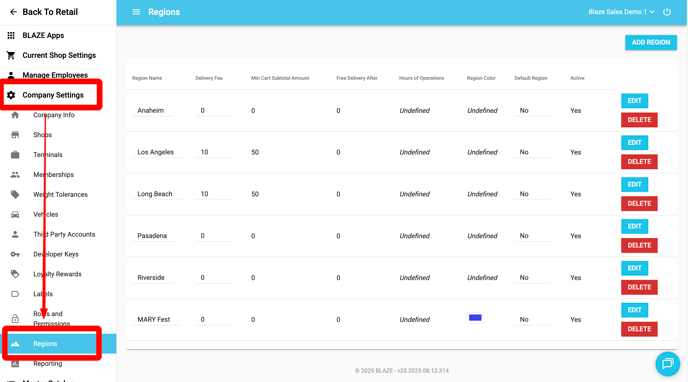Image resolution: width=688 pixels, height=382 pixels.
Task: Delete the MARY Fest region
Action: 639,329
